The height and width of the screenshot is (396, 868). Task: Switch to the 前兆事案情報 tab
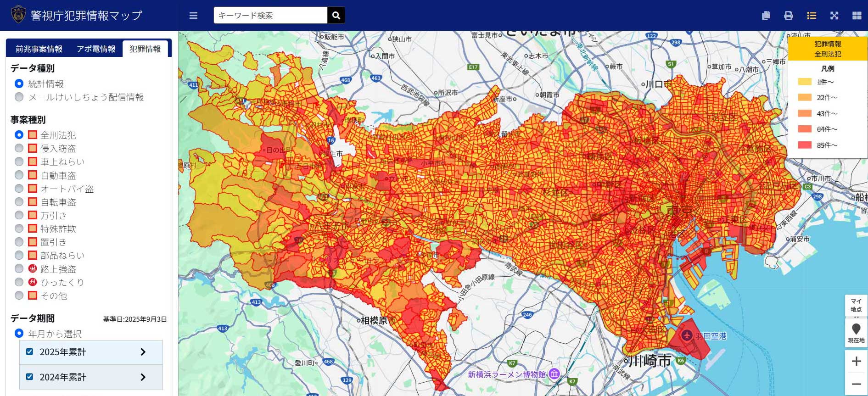point(39,49)
